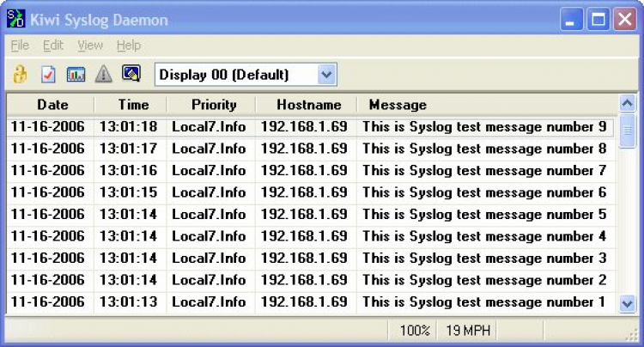Open setup via the red checkmark page icon

point(48,75)
